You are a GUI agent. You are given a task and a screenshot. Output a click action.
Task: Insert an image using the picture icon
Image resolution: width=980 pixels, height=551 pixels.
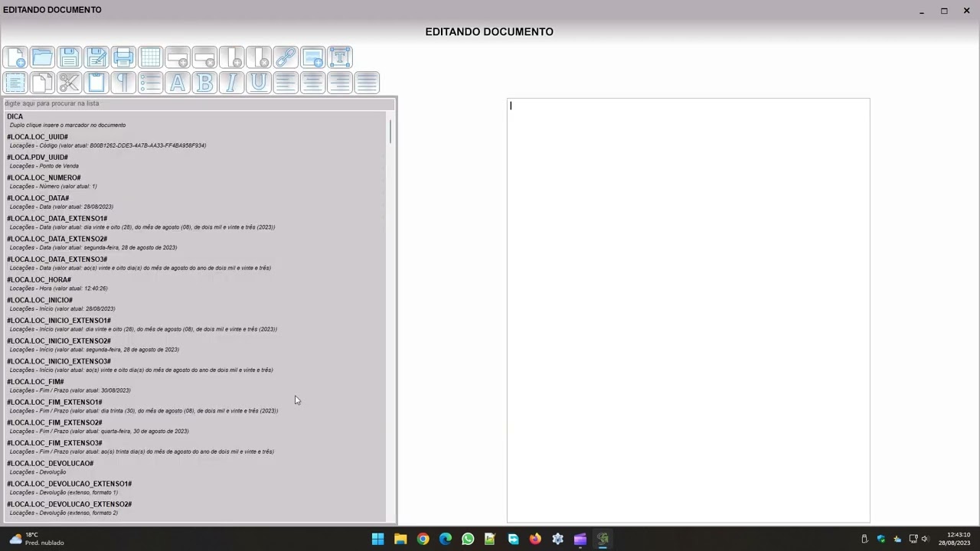pos(313,57)
